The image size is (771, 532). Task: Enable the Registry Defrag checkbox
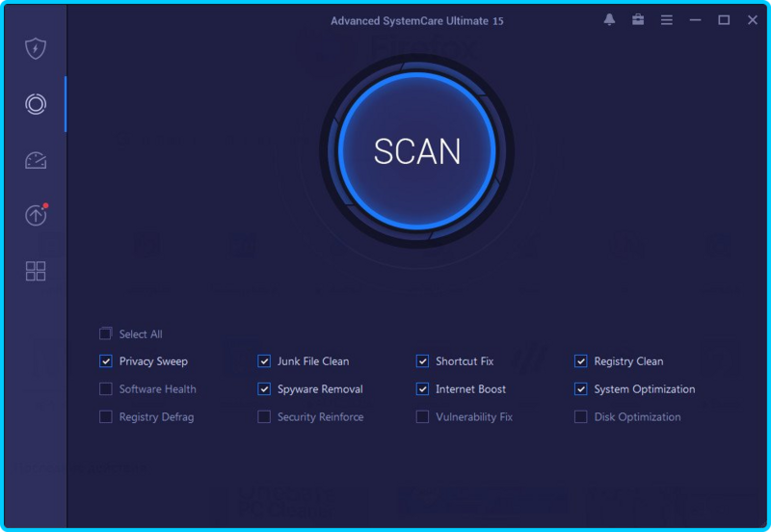tap(106, 417)
